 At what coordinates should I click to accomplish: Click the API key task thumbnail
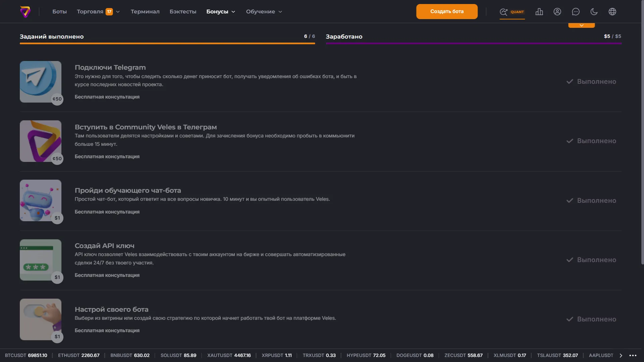click(x=41, y=260)
